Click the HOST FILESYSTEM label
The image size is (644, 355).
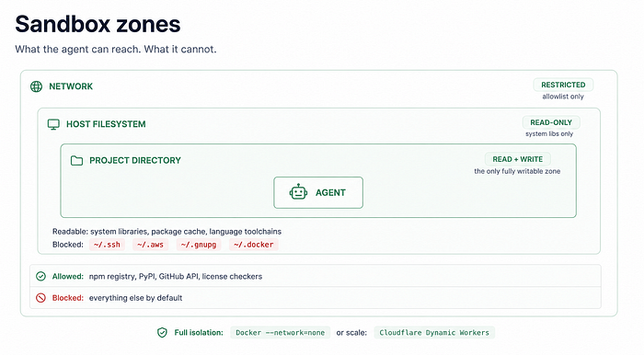pos(106,124)
